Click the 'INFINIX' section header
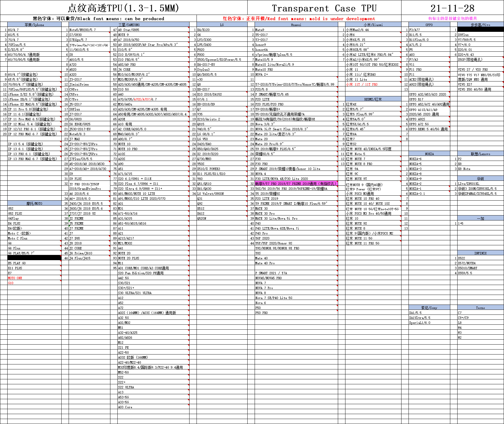This screenshot has width=504, height=424. pyautogui.click(x=480, y=253)
